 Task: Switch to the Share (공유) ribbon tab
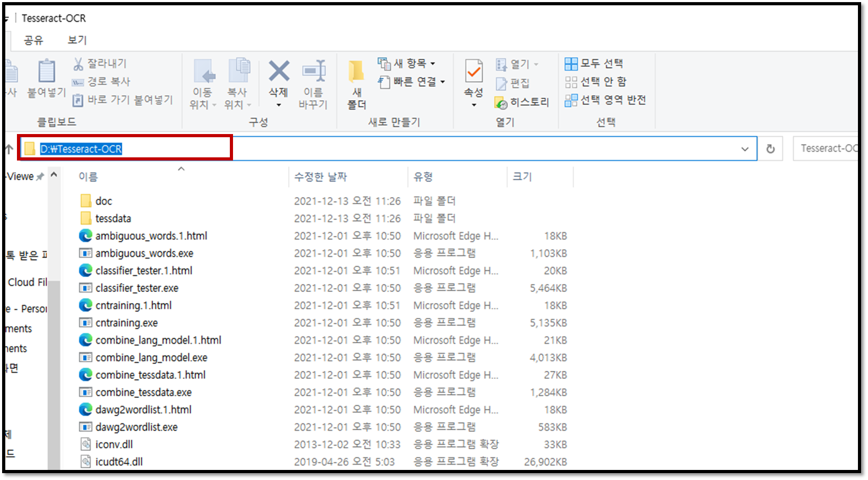(33, 40)
